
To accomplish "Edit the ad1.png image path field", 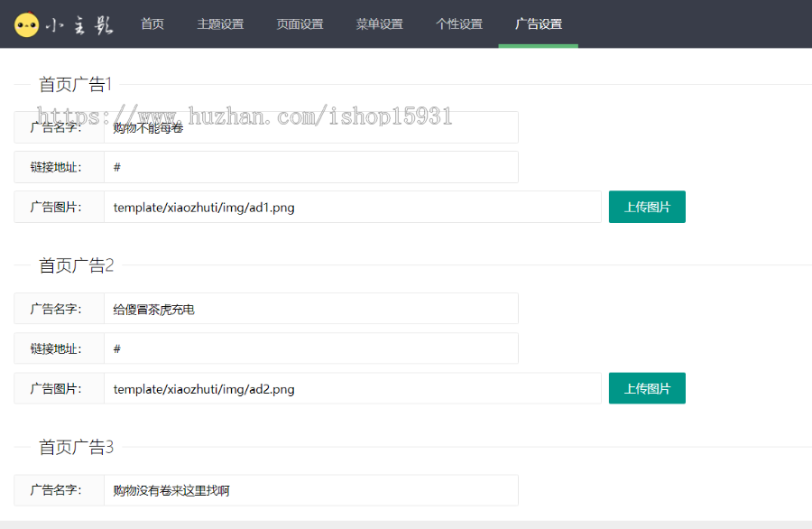I will click(353, 208).
